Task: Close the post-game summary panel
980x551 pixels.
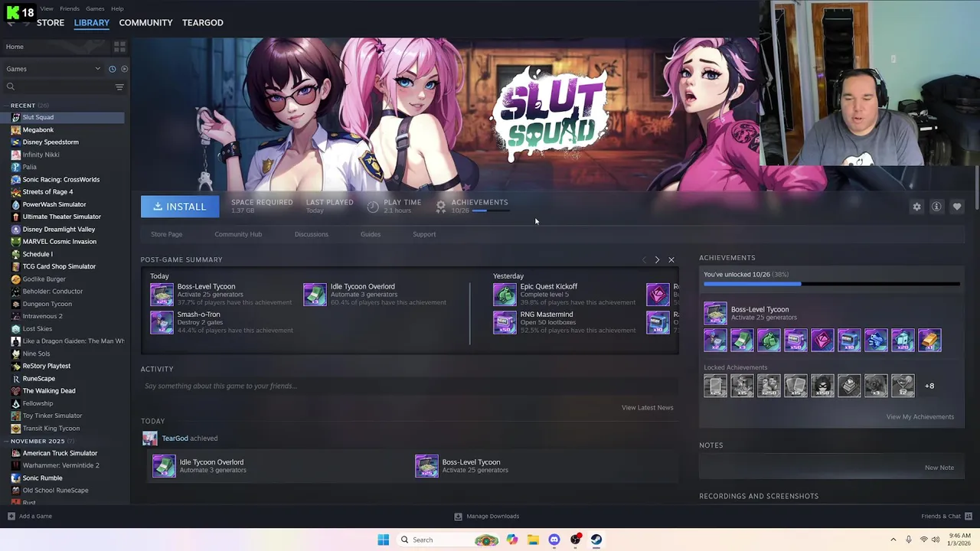Action: [671, 260]
